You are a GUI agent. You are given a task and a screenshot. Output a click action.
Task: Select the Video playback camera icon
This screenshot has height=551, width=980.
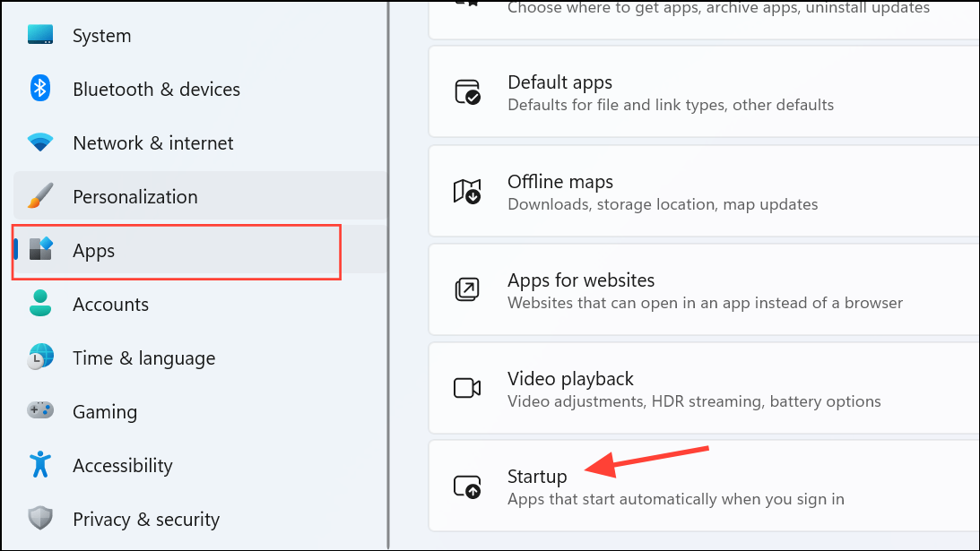(467, 388)
